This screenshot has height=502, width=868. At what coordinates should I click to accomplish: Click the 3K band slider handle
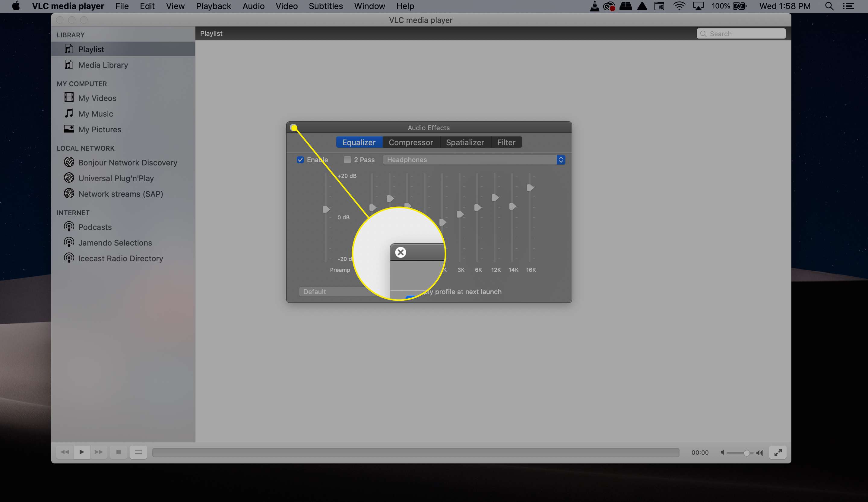[460, 214]
